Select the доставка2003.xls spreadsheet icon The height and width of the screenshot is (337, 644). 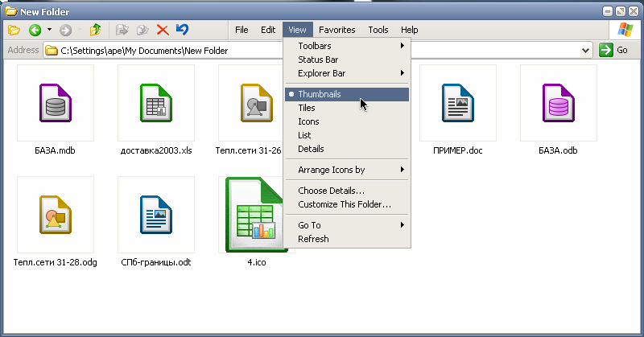155,105
